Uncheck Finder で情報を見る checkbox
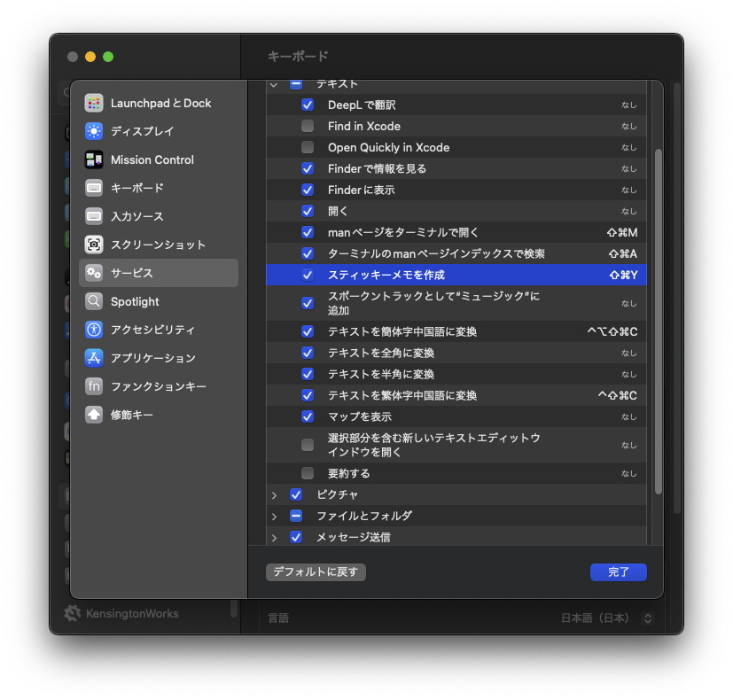Screen dimensions: 733x700 [308, 168]
